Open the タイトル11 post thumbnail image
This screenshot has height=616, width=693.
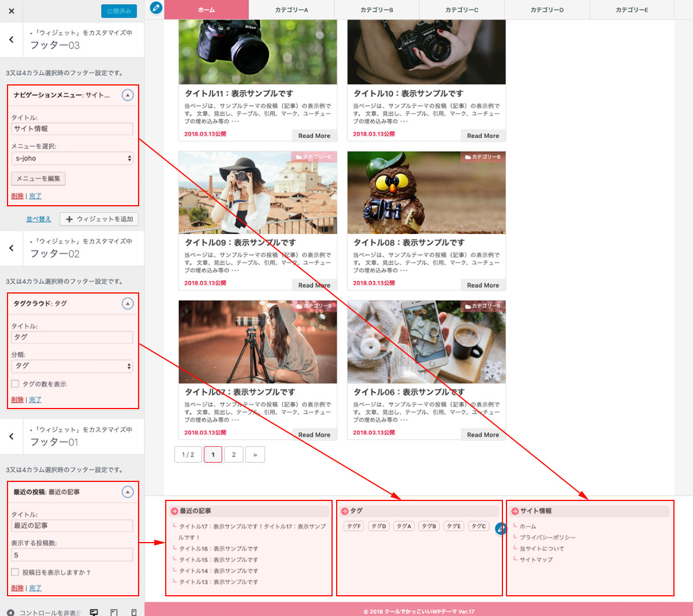pos(258,52)
